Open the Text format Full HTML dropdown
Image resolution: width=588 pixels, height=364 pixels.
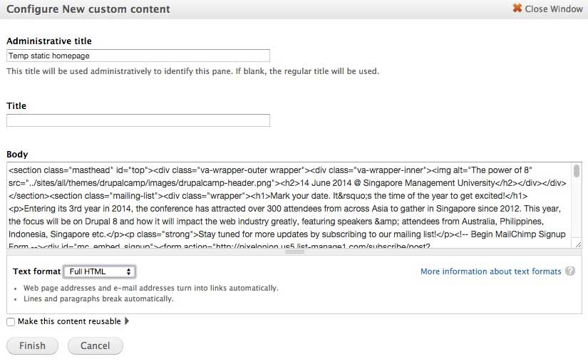pos(99,271)
